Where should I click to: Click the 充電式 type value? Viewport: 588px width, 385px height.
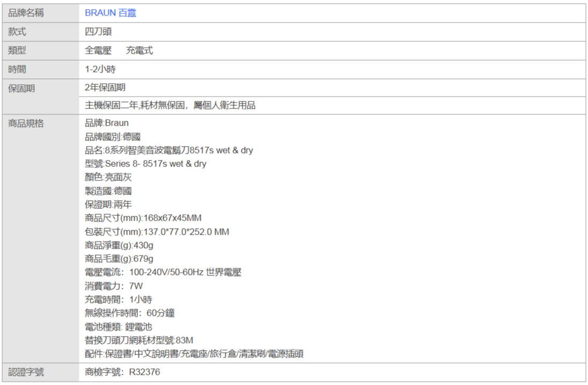tap(139, 50)
